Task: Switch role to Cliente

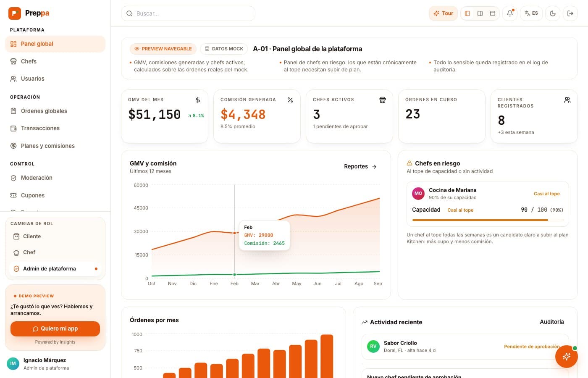Action: 55,236
